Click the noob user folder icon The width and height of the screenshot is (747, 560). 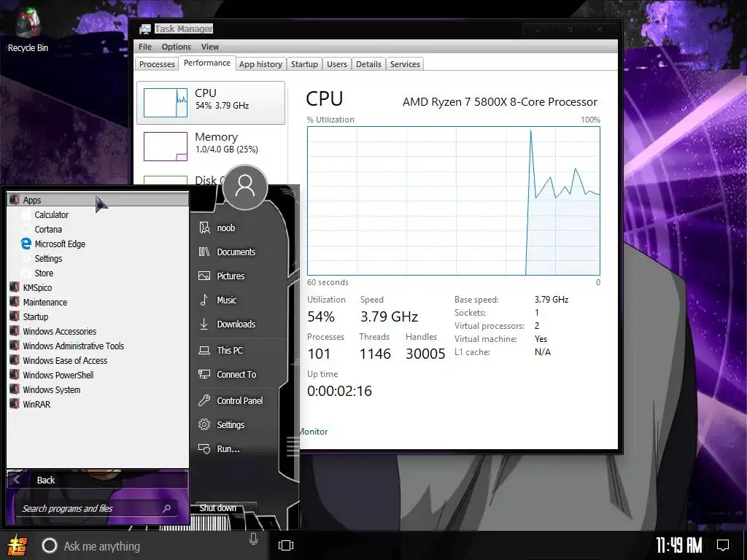click(204, 227)
